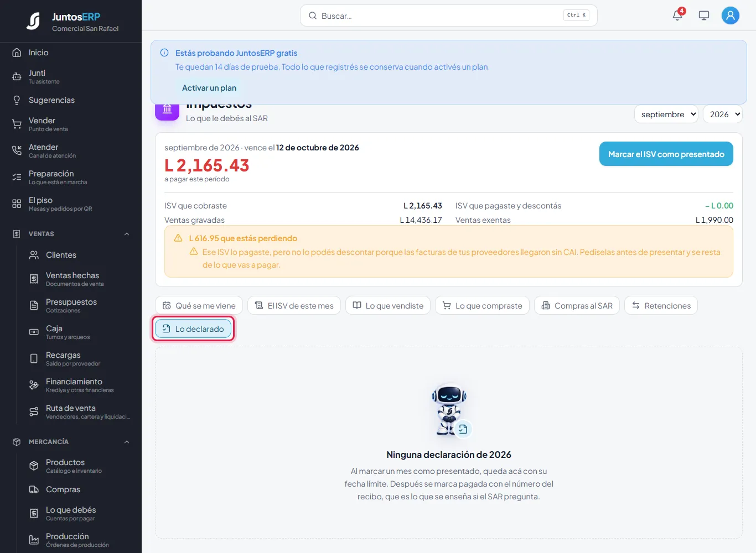This screenshot has height=553, width=756.
Task: Click the Recargas phone icon
Action: pos(34,359)
